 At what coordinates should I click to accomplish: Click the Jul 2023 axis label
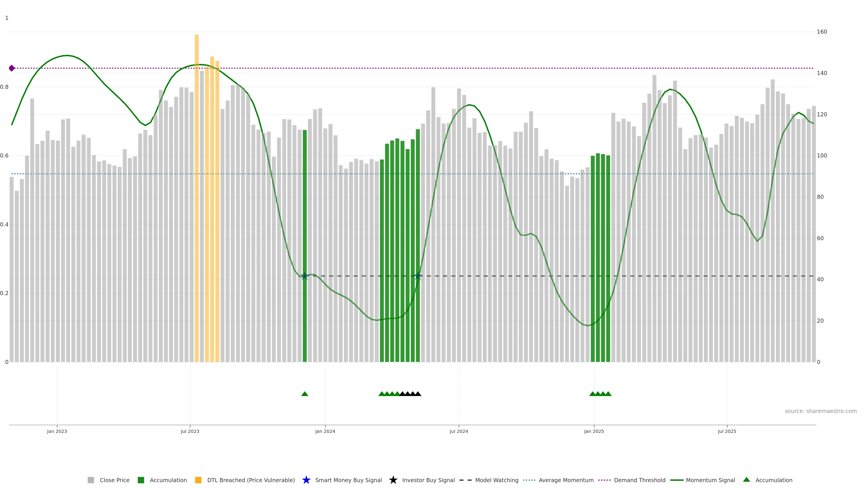click(190, 431)
